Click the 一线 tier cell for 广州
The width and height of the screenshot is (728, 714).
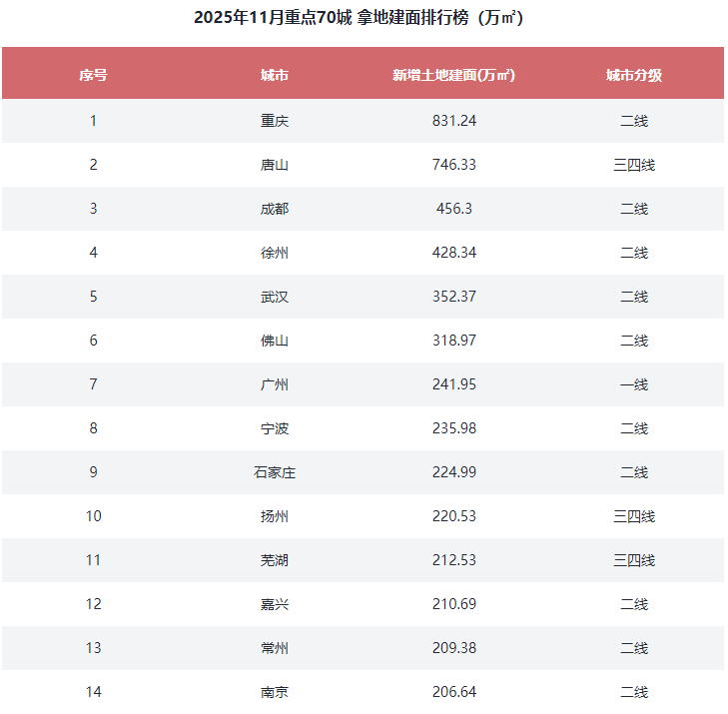pyautogui.click(x=634, y=384)
